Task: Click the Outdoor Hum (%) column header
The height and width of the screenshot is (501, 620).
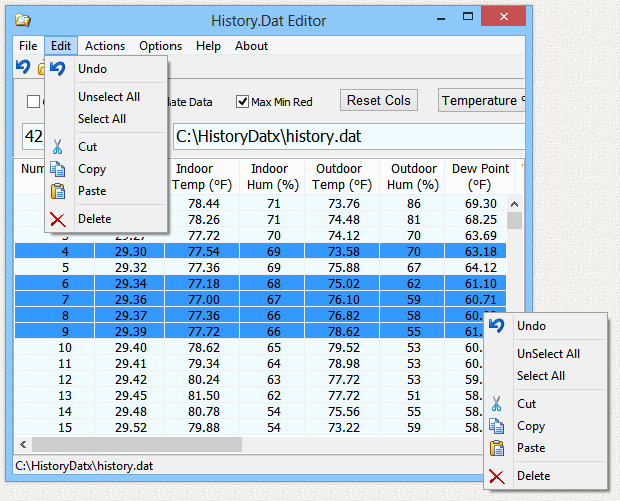Action: tap(412, 177)
